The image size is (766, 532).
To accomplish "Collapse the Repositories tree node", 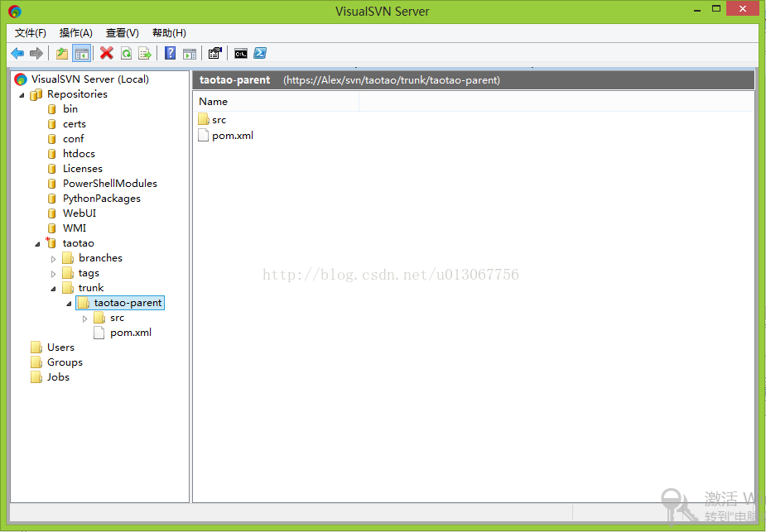I will tap(22, 94).
